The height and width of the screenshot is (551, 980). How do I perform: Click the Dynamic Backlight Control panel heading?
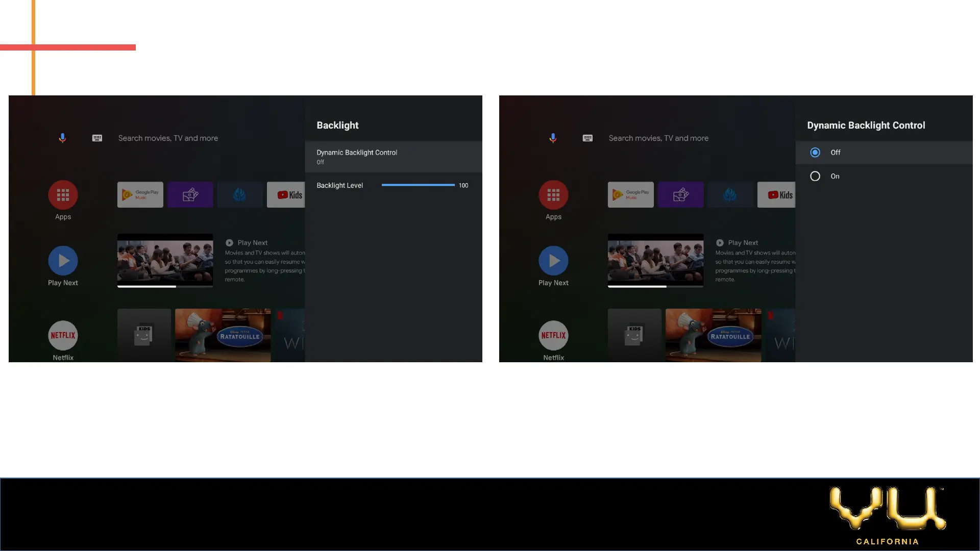tap(866, 126)
